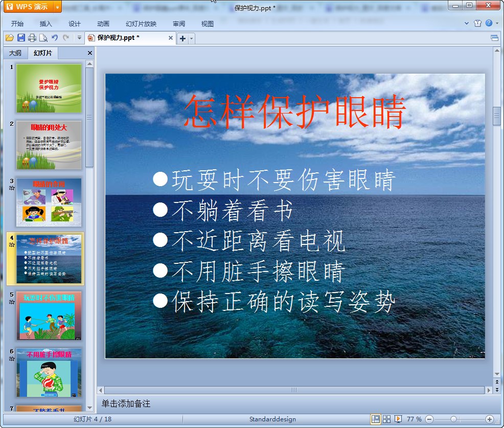The width and height of the screenshot is (504, 428).
Task: Click animation star icon of slide 6
Action: [x=12, y=359]
